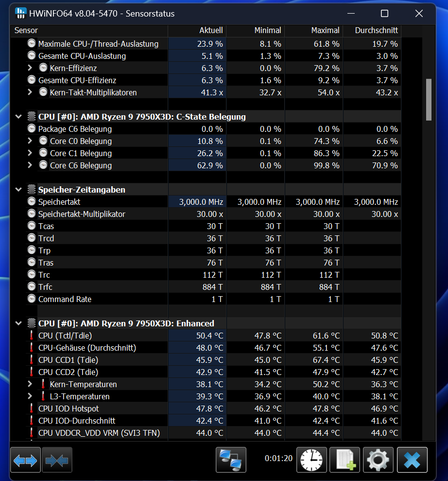Click the 50.4 °C current Tctl/Tdie value
Viewport: 448px width, 481px height.
click(209, 336)
